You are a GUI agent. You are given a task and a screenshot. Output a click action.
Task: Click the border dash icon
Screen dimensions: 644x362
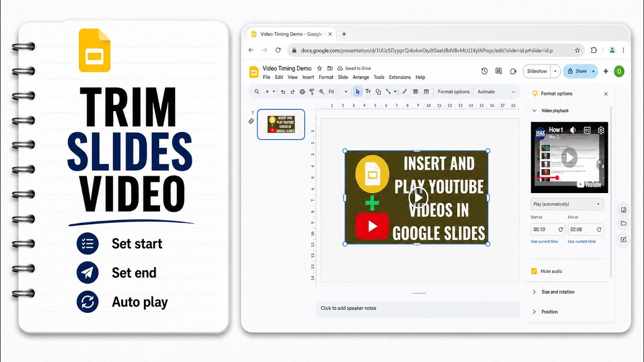point(426,92)
